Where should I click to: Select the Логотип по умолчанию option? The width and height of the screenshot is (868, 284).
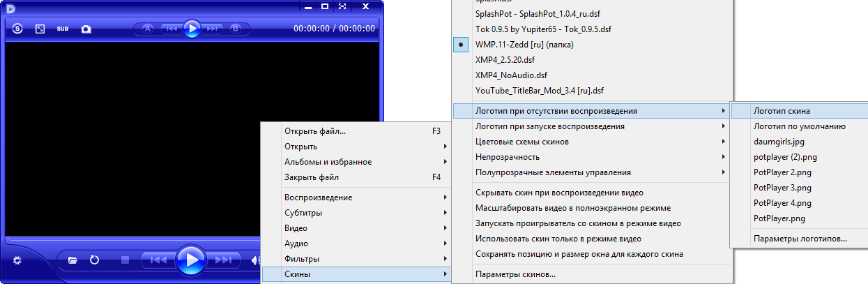[x=799, y=126]
